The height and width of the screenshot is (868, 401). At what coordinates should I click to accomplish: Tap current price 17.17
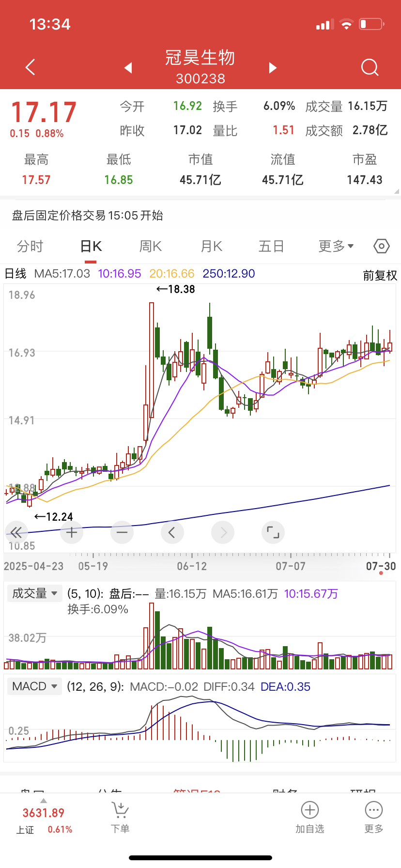pyautogui.click(x=44, y=112)
